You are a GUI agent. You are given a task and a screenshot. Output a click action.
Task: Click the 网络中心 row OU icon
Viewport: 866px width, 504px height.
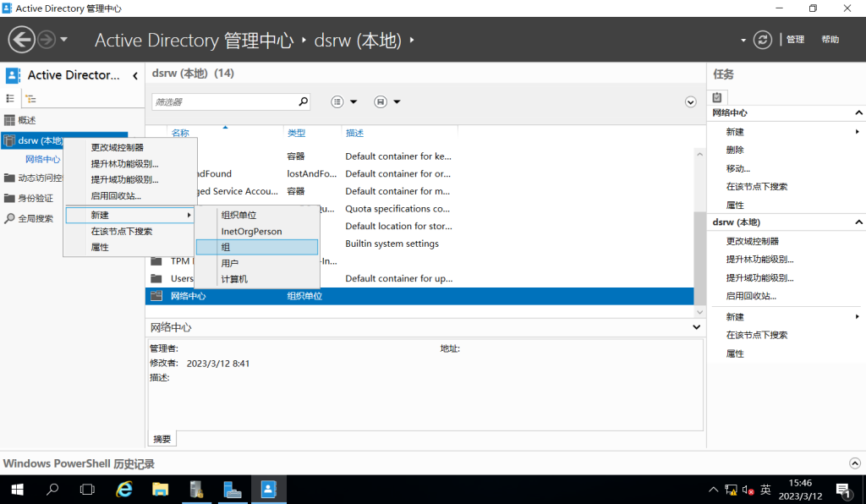tap(156, 296)
